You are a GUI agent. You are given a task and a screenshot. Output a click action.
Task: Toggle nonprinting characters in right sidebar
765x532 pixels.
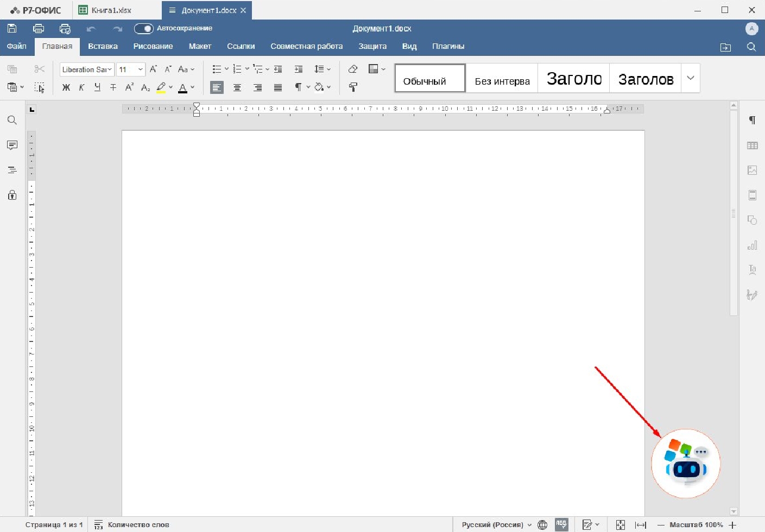[x=752, y=120]
